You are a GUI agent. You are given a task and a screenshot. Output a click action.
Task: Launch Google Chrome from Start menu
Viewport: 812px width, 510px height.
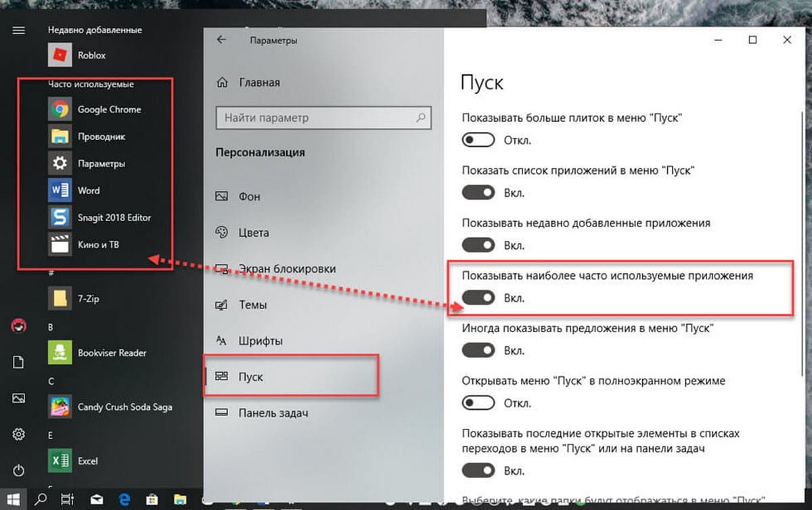coord(95,109)
